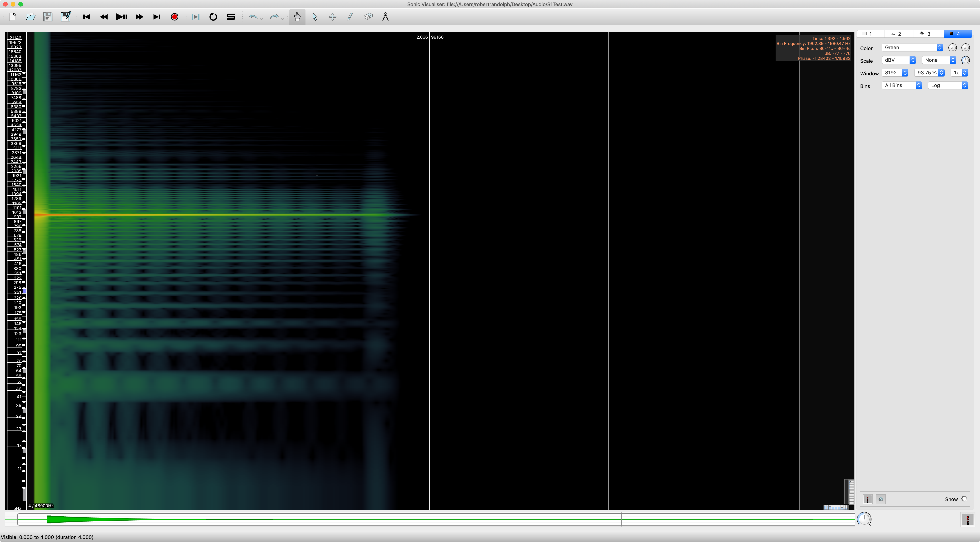Select the Erase tool
The height and width of the screenshot is (542, 980).
368,17
